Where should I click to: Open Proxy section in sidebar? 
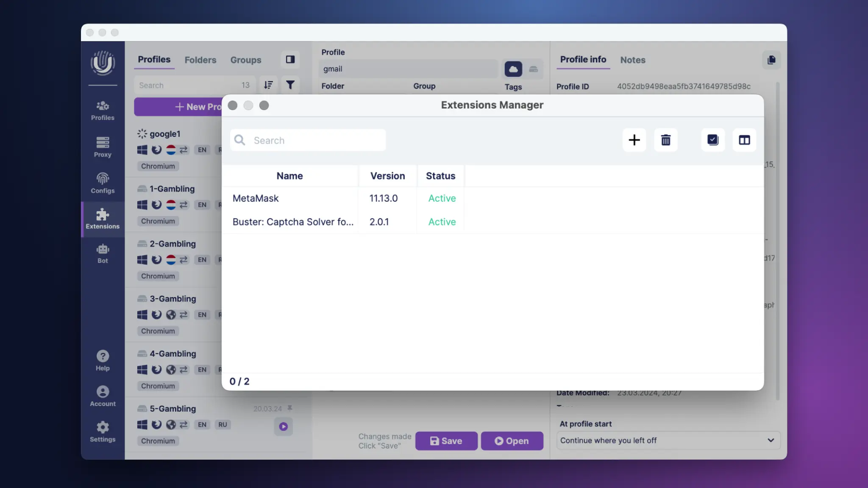(103, 147)
